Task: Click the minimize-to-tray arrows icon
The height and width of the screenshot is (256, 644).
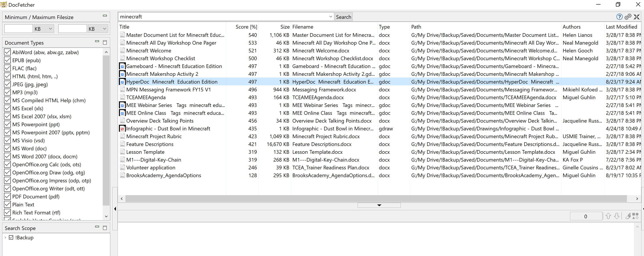Action: 637,17
